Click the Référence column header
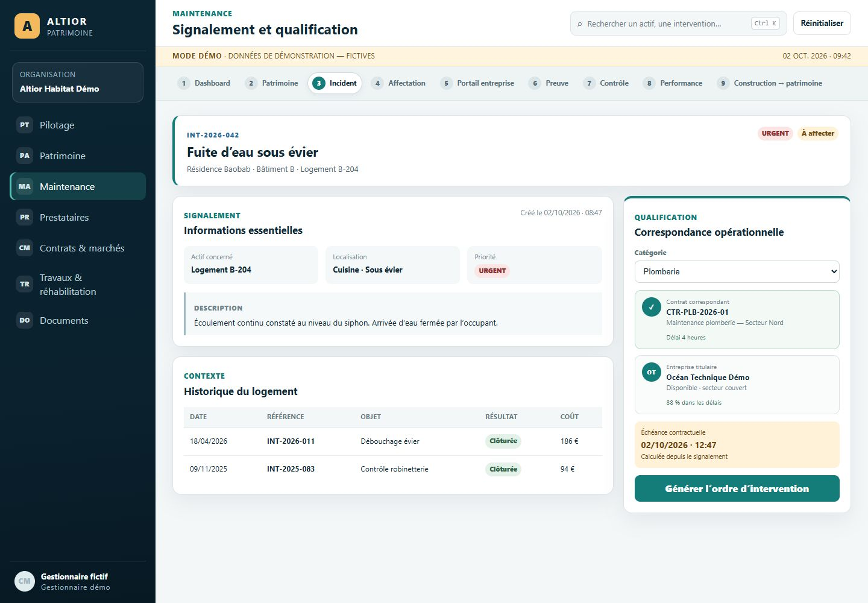This screenshot has width=868, height=603. pyautogui.click(x=285, y=417)
